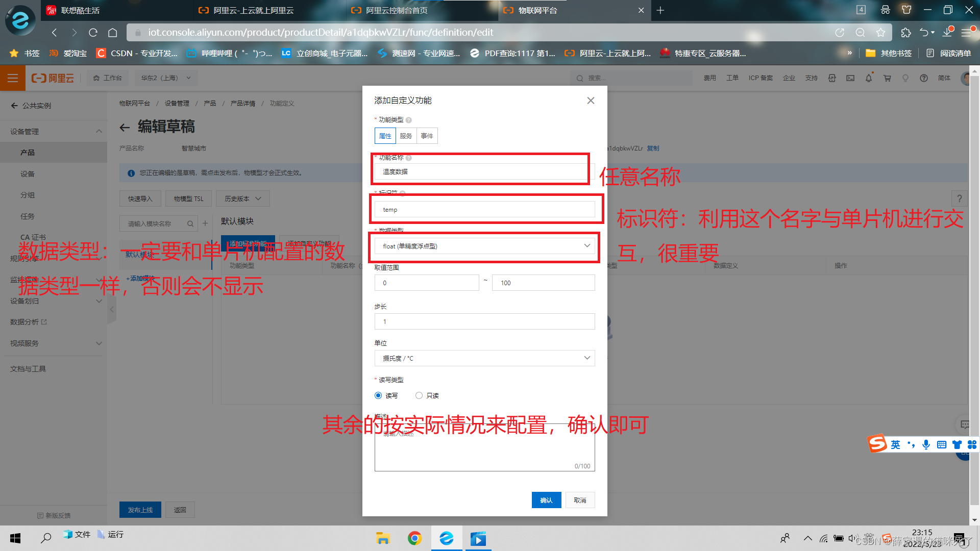This screenshot has width=980, height=551.
Task: Select the 属性 function type
Action: coord(385,136)
